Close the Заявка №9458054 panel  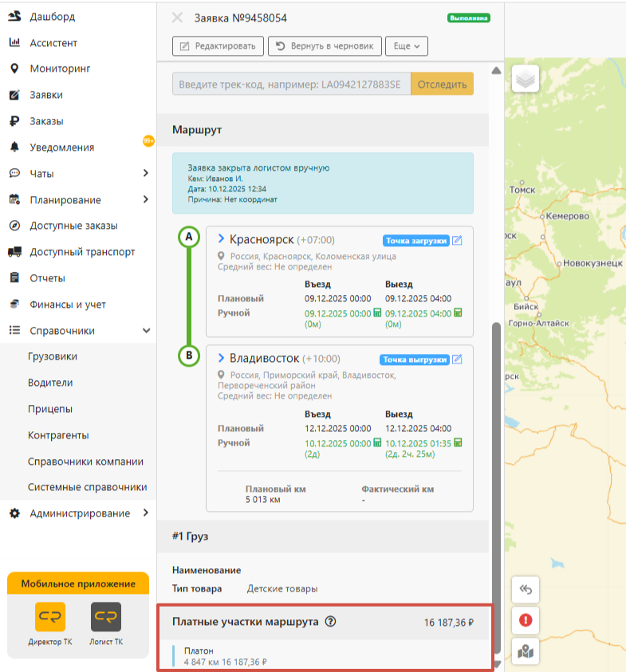click(x=177, y=18)
